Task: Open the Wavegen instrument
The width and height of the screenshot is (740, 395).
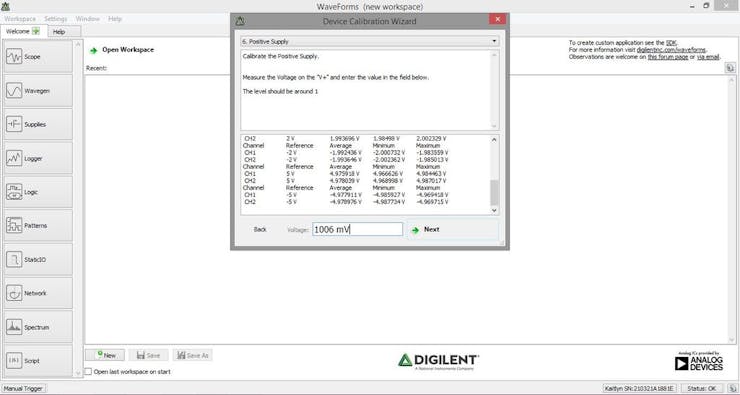Action: [x=38, y=91]
